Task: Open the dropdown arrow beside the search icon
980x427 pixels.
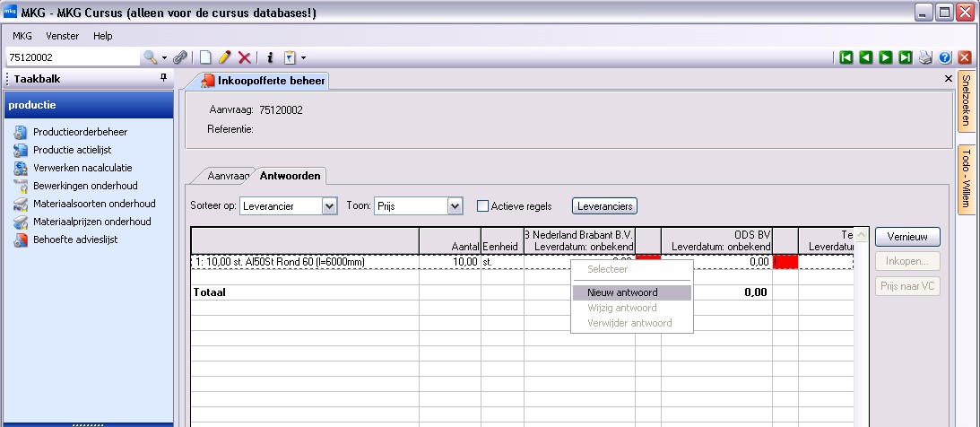Action: click(164, 58)
